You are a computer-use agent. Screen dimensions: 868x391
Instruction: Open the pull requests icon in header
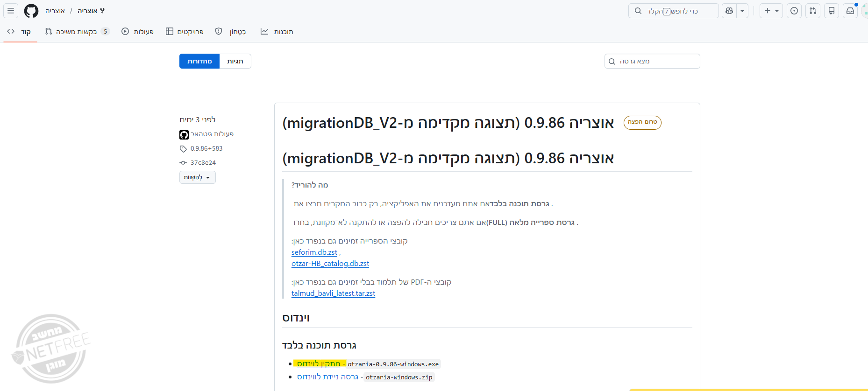point(813,11)
